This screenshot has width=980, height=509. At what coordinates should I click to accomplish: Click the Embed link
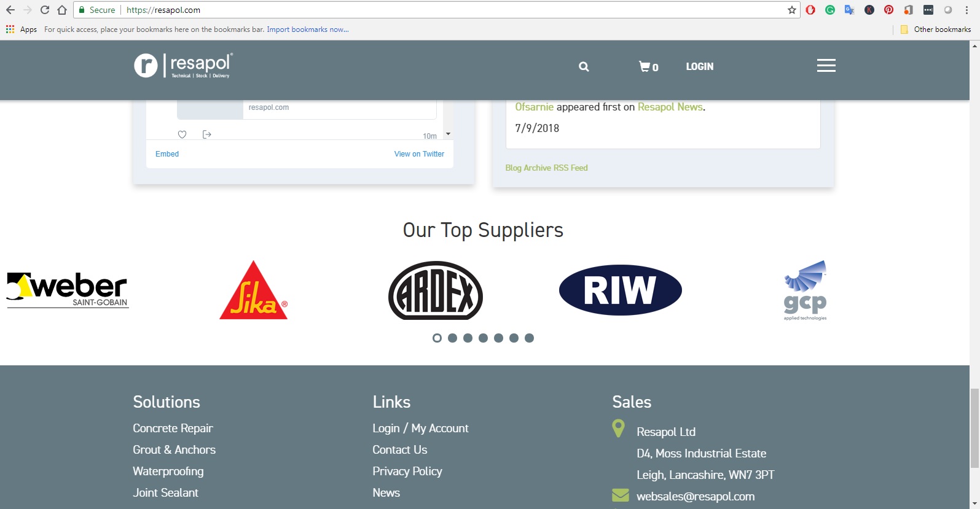pyautogui.click(x=167, y=154)
